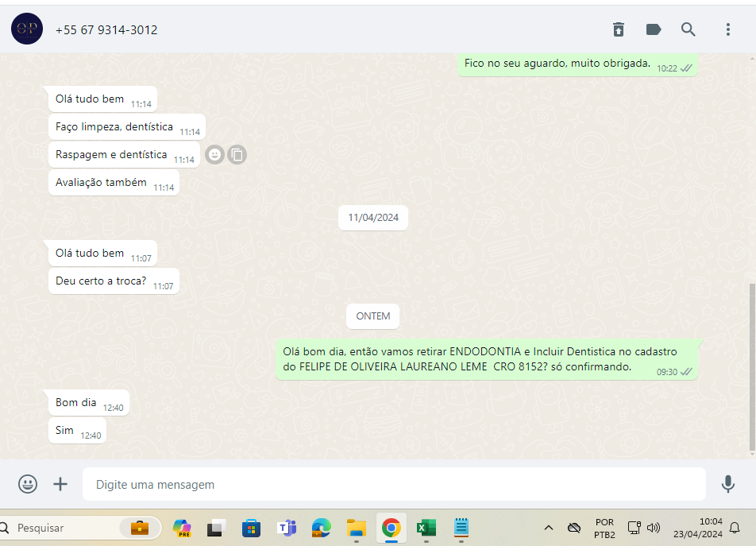Open the three-dot chat menu

point(728,29)
